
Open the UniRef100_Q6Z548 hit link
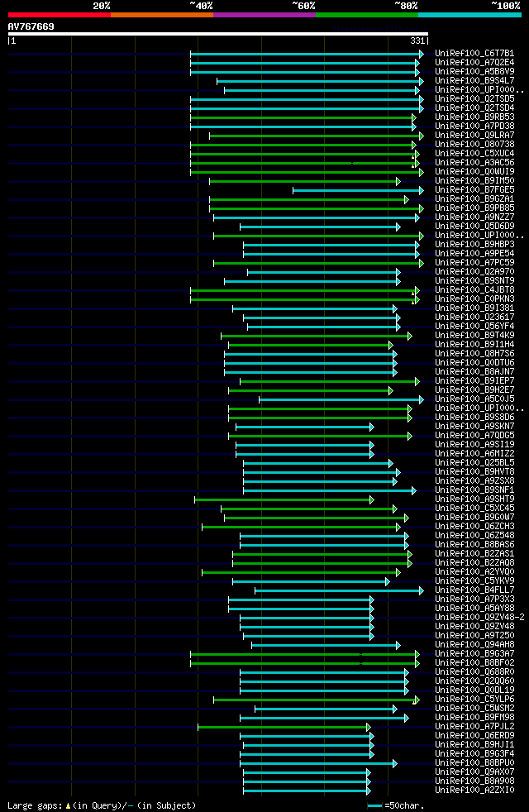click(x=474, y=536)
